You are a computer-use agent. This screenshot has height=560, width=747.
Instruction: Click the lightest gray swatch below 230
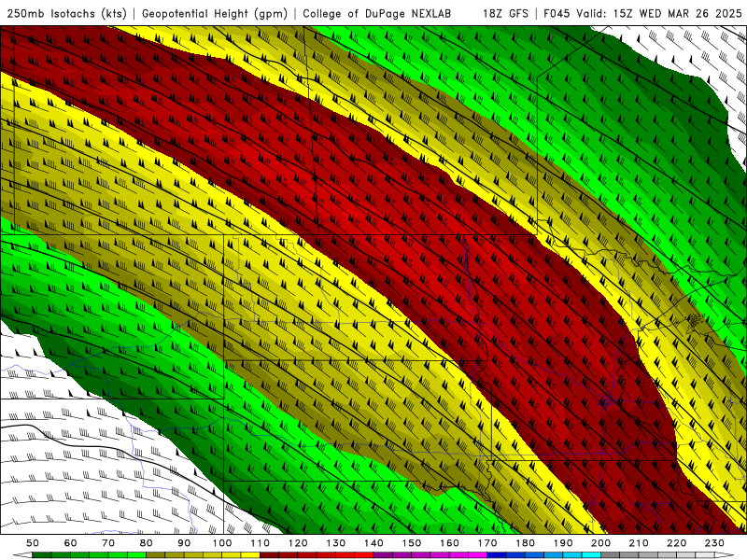coord(705,555)
